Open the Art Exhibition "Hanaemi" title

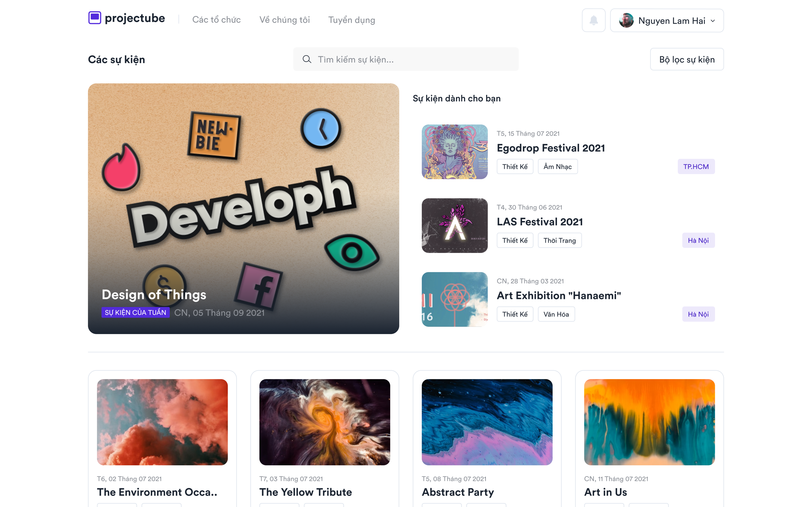click(x=559, y=295)
